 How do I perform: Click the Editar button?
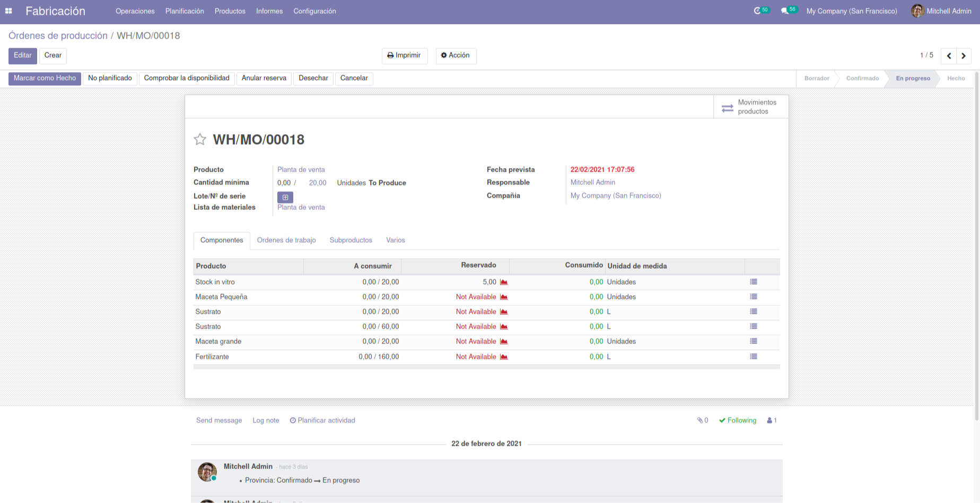23,56
